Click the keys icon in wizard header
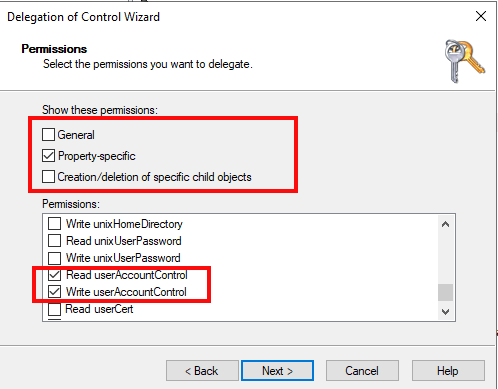This screenshot has height=389, width=498. pos(464,61)
